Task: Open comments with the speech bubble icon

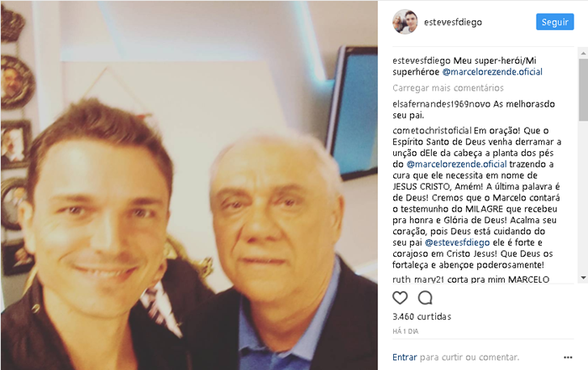Action: [x=425, y=298]
